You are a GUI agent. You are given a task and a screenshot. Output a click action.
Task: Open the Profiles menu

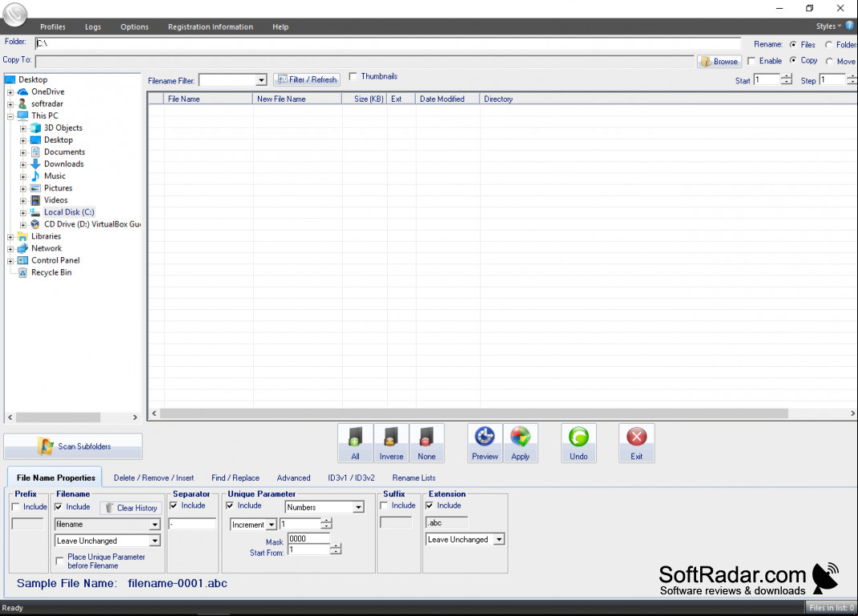53,26
